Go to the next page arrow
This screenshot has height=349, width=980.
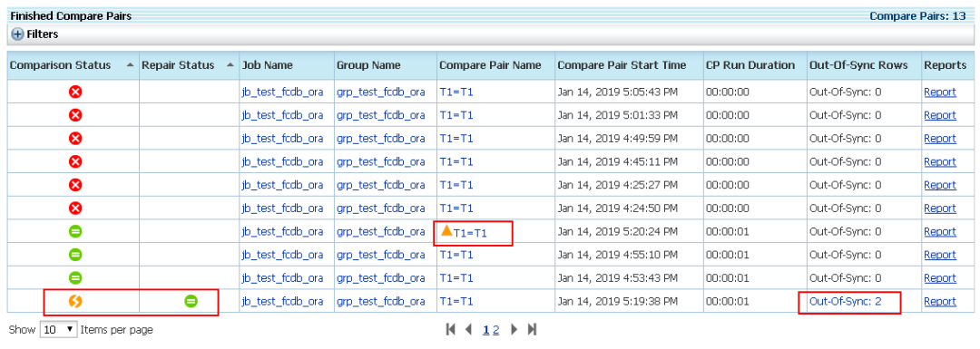point(514,330)
